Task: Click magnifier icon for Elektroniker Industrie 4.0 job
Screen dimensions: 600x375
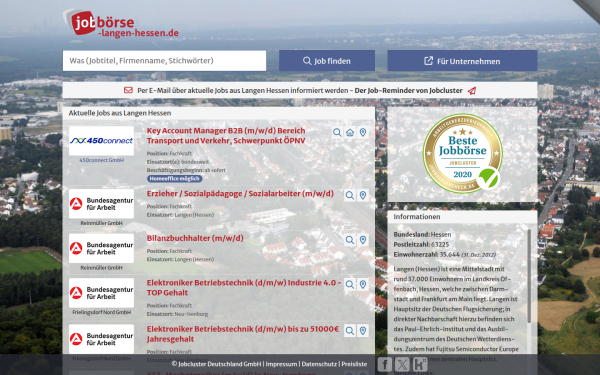Action: point(350,285)
